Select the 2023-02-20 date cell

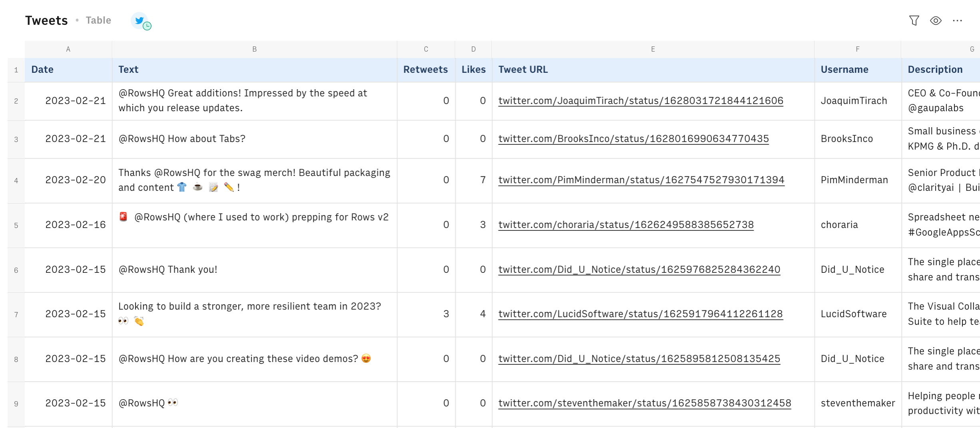(x=68, y=181)
